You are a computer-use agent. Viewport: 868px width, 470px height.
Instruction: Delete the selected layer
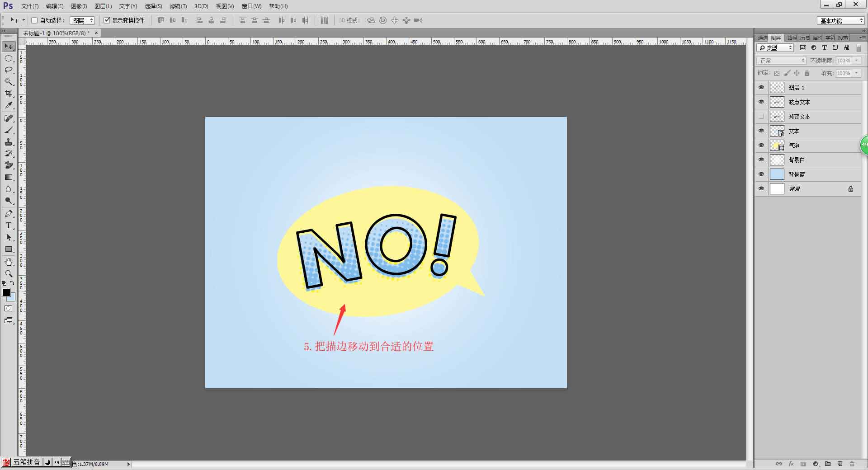click(852, 464)
